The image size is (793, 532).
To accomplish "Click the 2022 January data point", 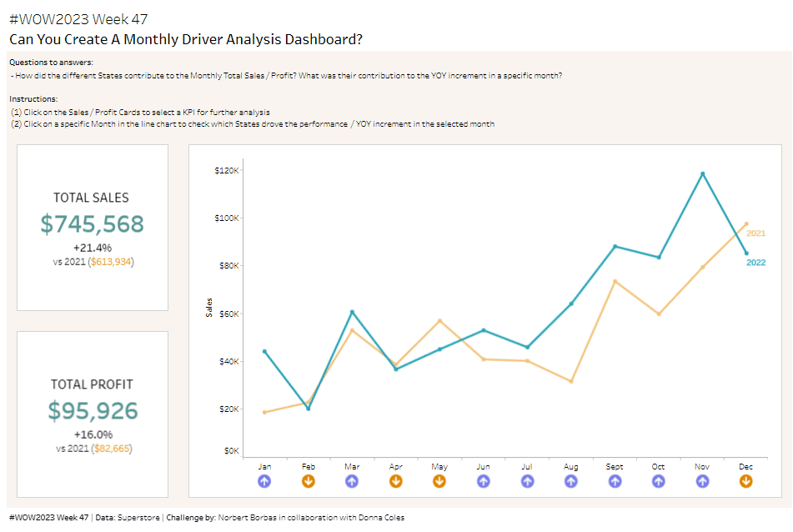I will [x=264, y=351].
